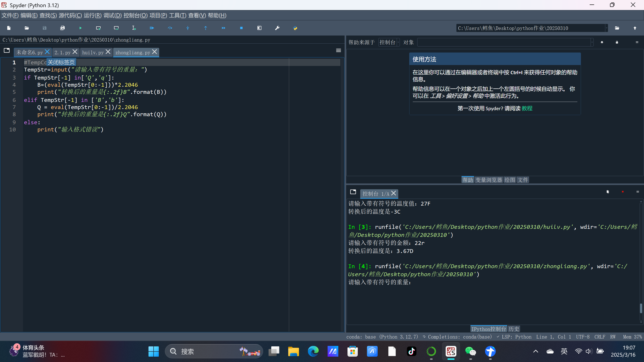Open the 运行(R) menu
The height and width of the screenshot is (362, 644).
click(93, 15)
